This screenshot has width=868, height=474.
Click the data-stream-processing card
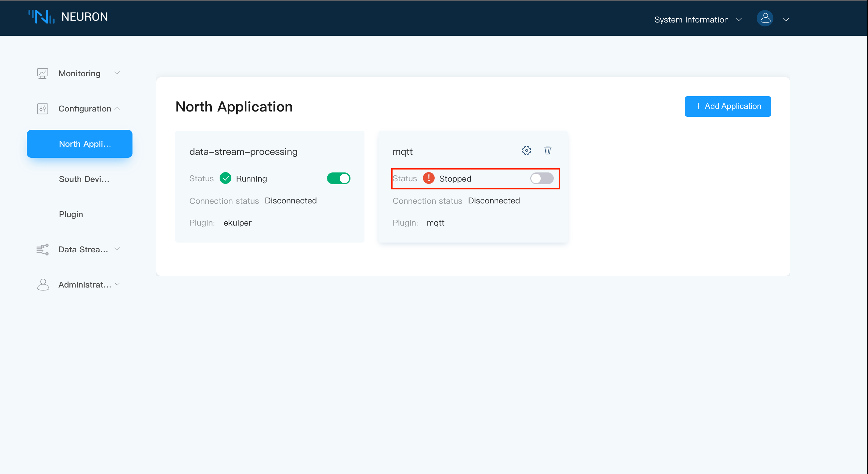point(269,186)
